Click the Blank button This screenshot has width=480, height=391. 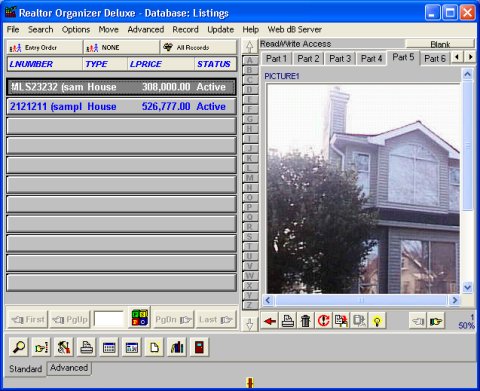440,44
